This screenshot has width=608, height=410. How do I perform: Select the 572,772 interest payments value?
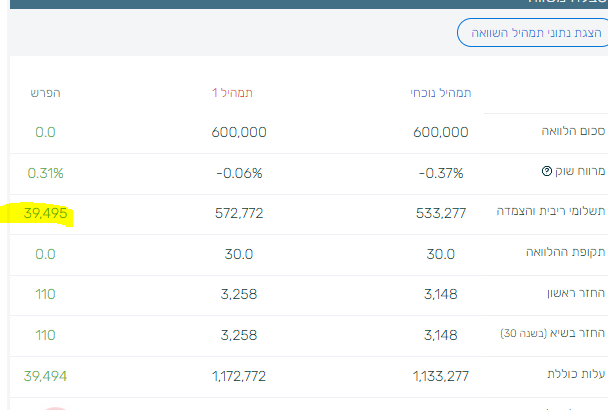pyautogui.click(x=239, y=212)
